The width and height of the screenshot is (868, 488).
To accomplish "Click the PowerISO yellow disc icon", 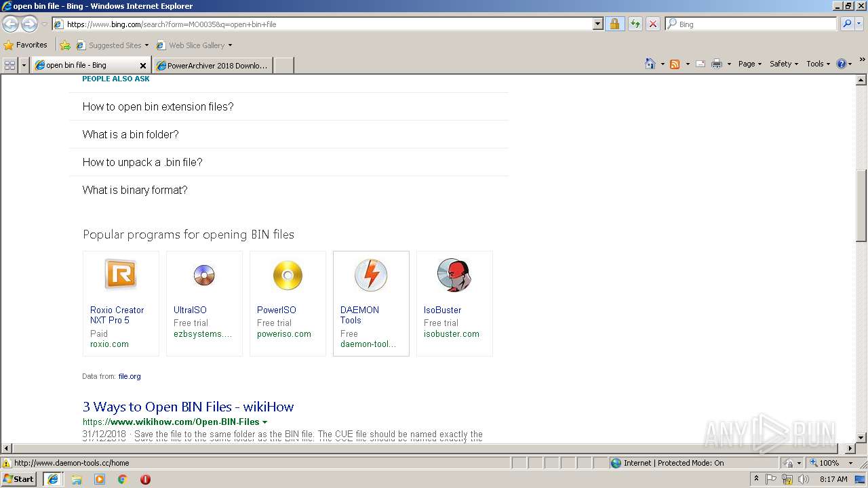I will 288,275.
